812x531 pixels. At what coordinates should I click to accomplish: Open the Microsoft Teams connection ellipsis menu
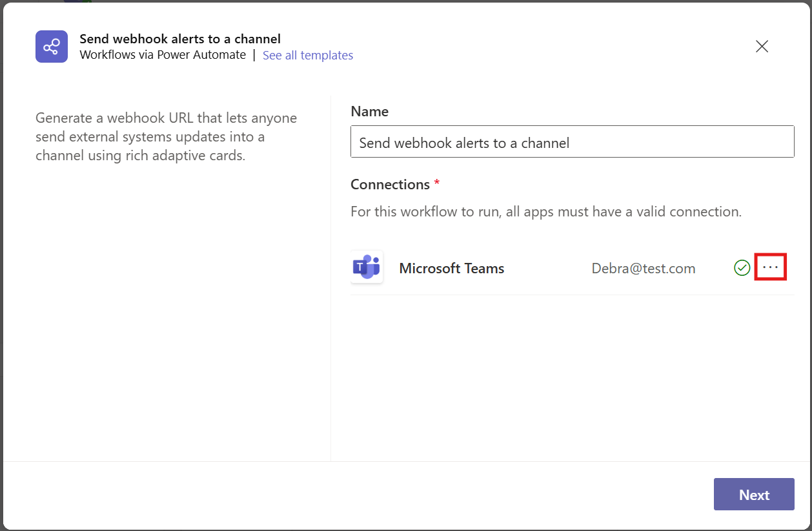click(x=771, y=267)
